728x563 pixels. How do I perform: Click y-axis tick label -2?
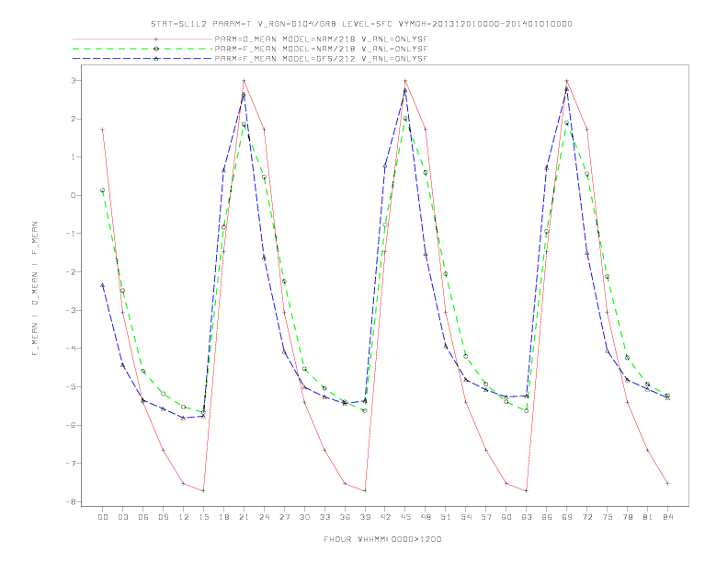71,271
